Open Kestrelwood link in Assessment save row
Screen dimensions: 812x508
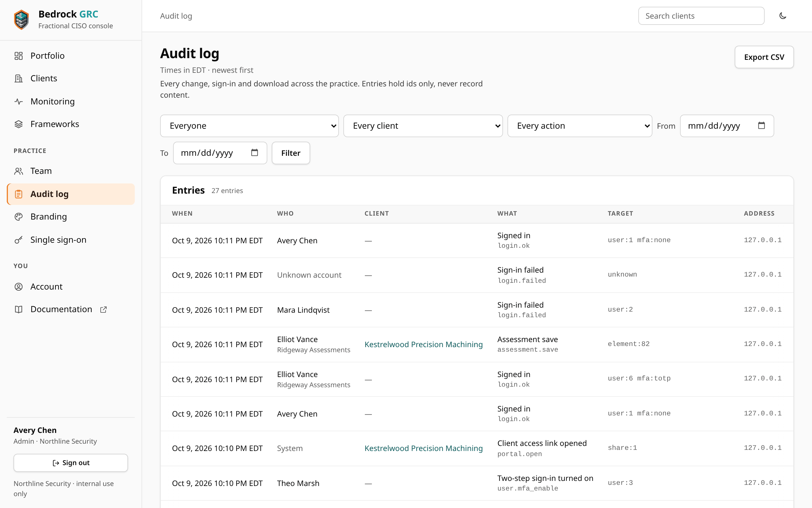tap(423, 344)
